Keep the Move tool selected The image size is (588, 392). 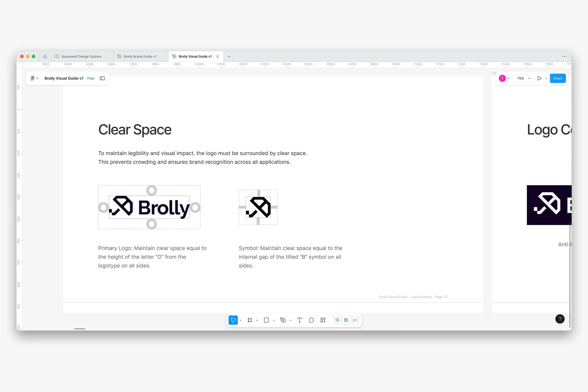click(233, 320)
